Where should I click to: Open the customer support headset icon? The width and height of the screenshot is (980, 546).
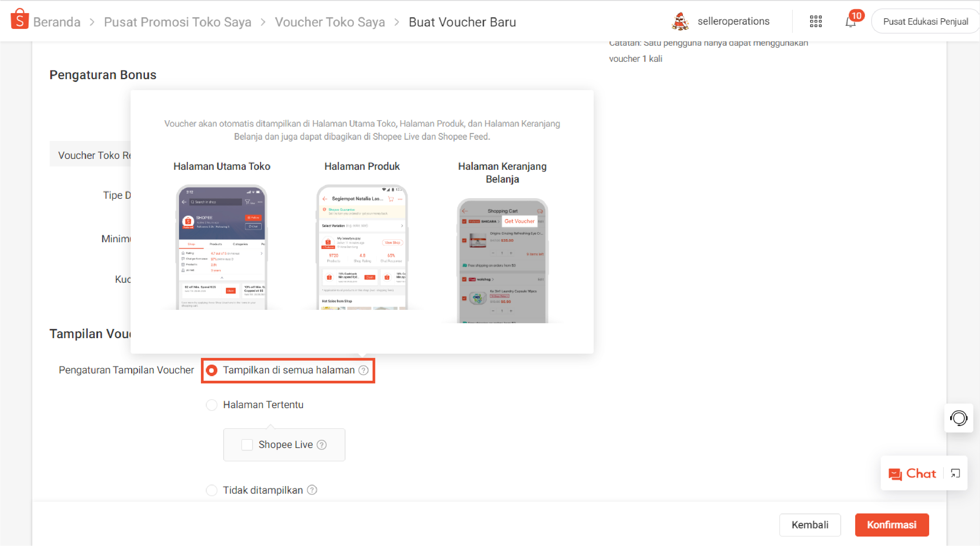click(958, 418)
